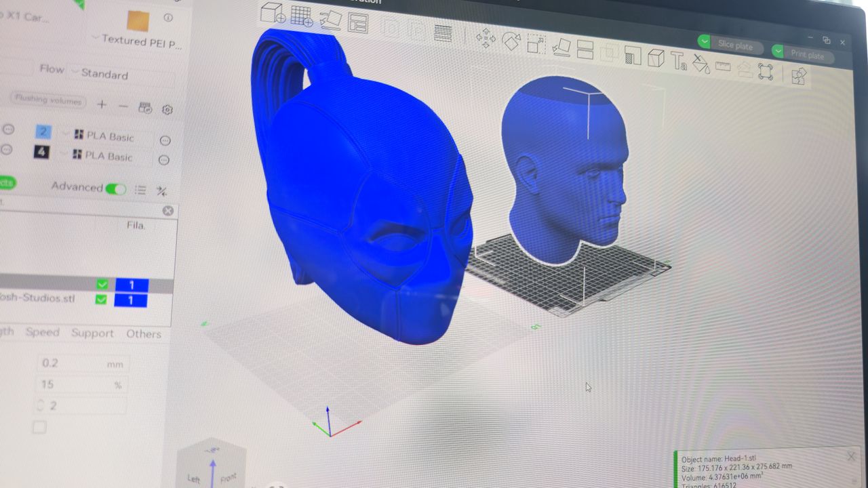The width and height of the screenshot is (868, 488).
Task: Click the Arrange all objects icon
Action: click(x=357, y=22)
